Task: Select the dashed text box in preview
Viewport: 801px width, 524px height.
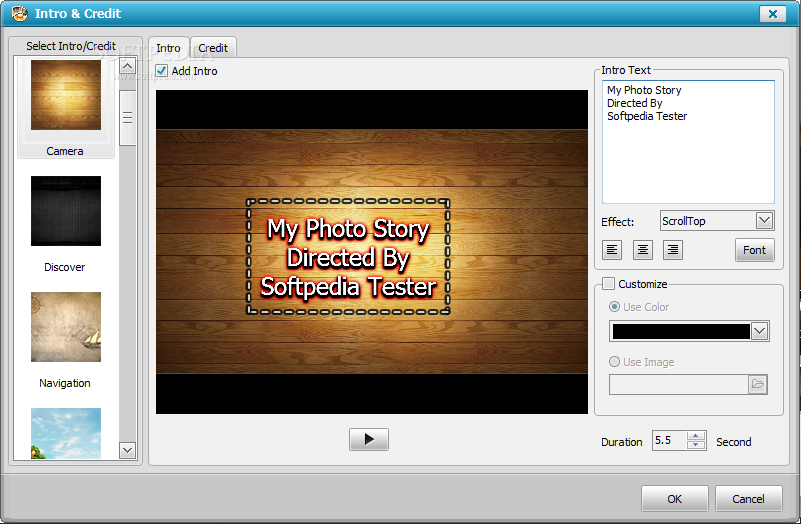Action: click(348, 256)
